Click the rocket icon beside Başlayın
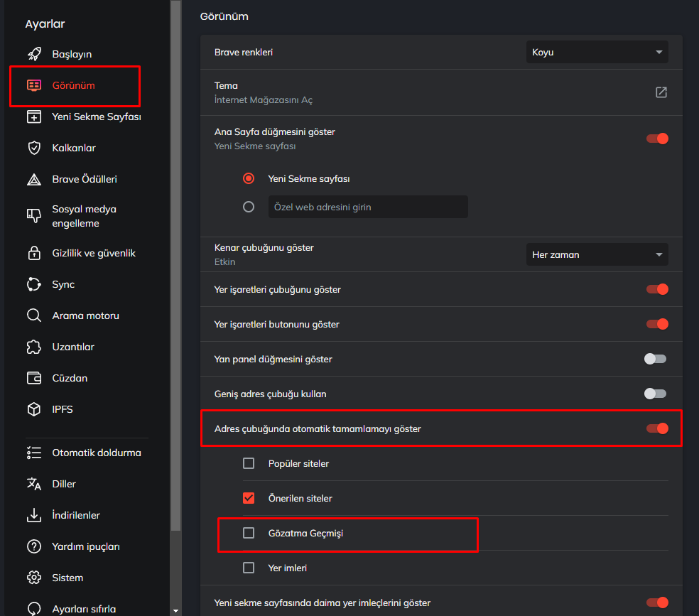The width and height of the screenshot is (699, 616). [x=34, y=54]
